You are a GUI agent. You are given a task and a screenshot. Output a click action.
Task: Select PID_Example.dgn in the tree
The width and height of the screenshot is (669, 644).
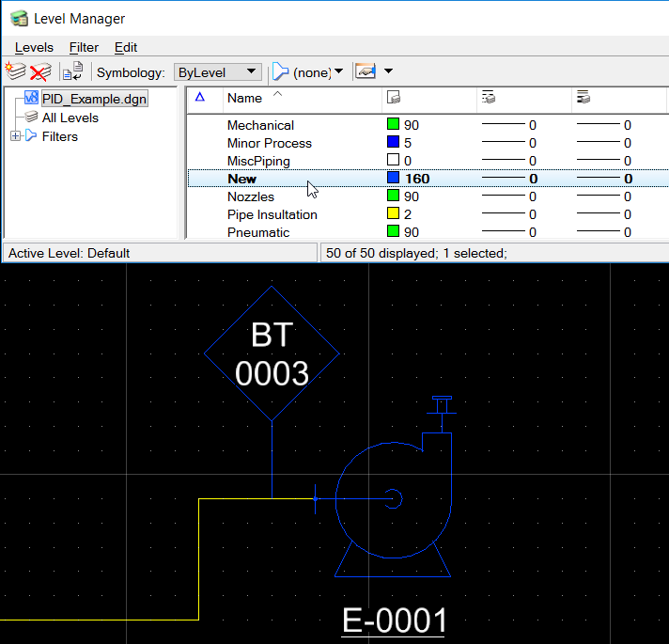pos(94,99)
